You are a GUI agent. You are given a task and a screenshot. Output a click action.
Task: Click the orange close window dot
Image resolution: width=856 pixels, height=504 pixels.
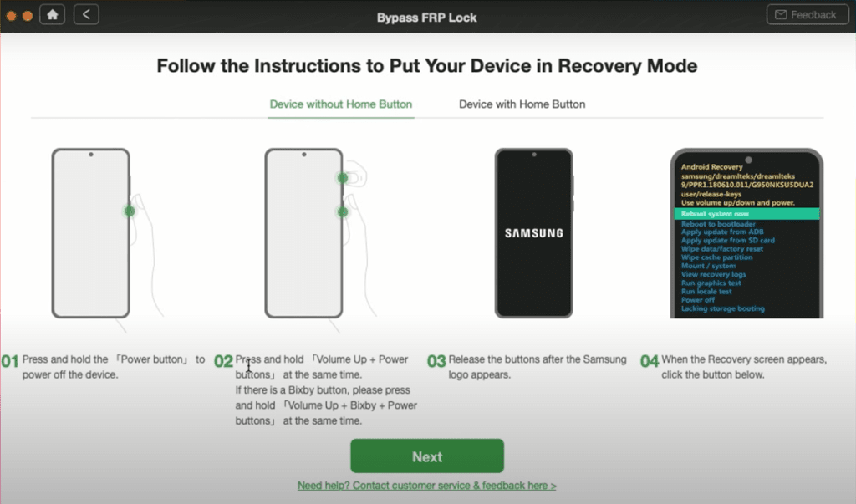coord(11,16)
